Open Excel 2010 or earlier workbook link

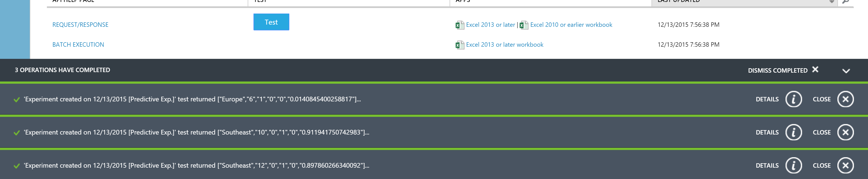571,25
